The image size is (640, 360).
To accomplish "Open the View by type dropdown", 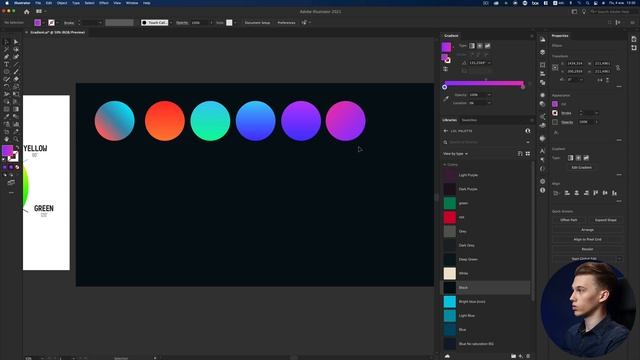I will pos(456,154).
